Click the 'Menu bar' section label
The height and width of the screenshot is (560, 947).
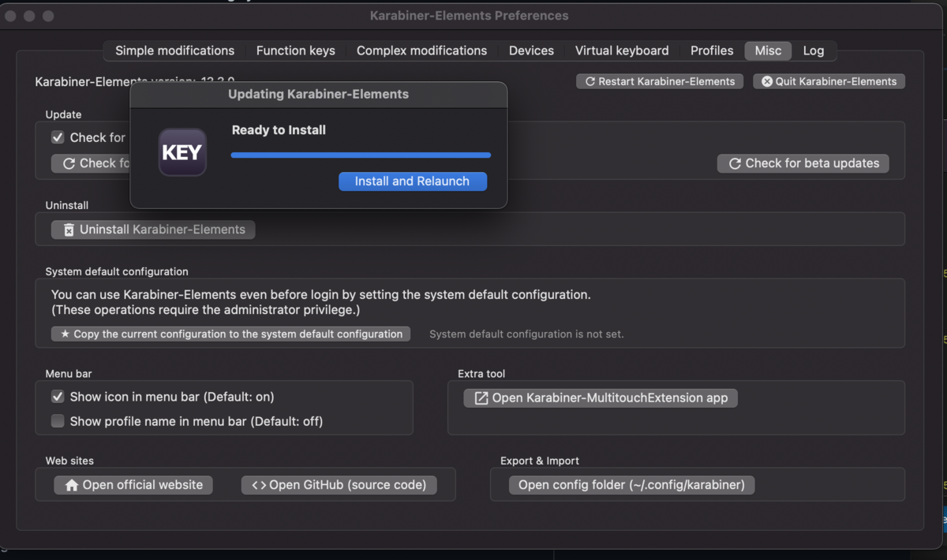(69, 374)
